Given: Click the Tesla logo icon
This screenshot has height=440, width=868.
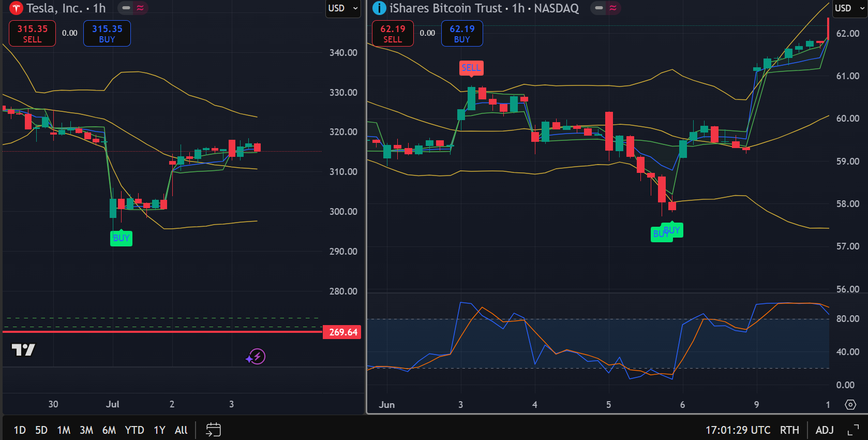Looking at the screenshot, I should 17,8.
